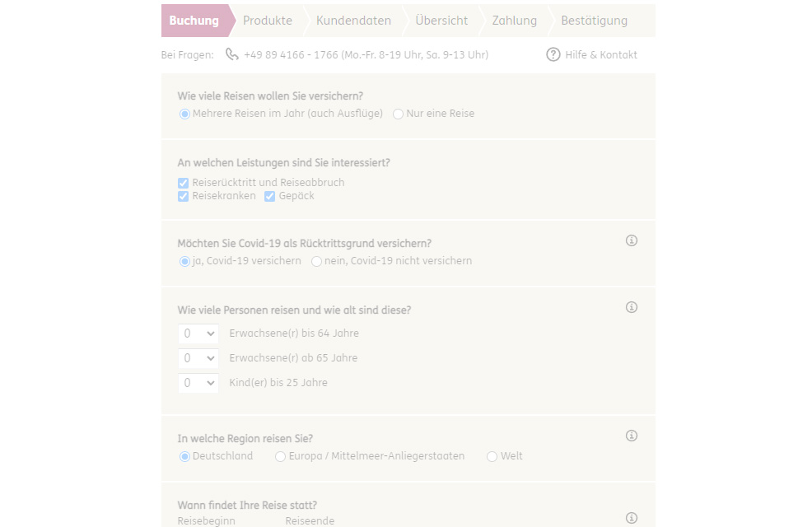This screenshot has height=527, width=812.
Task: Switch to the Zahlung step tab
Action: point(515,21)
